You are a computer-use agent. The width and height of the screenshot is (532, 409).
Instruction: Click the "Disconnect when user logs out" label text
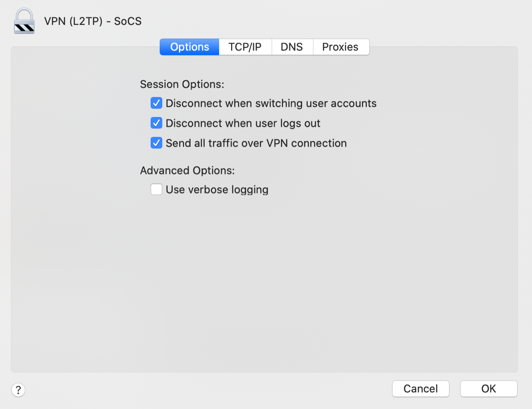coord(243,123)
